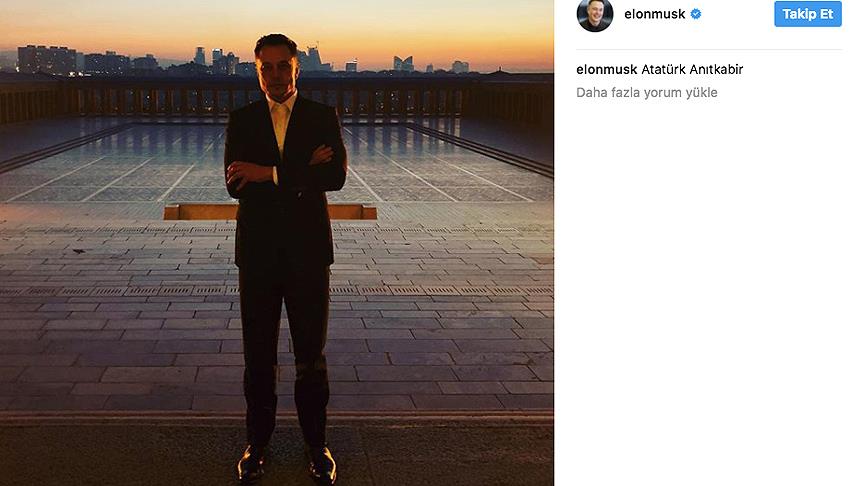The height and width of the screenshot is (486, 864).
Task: Click the blue verified badge icon
Action: pyautogui.click(x=697, y=15)
